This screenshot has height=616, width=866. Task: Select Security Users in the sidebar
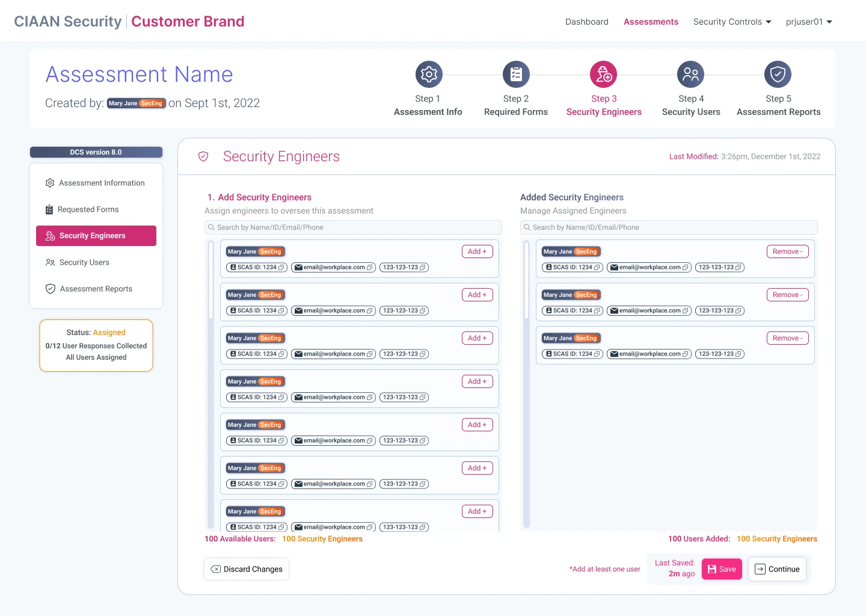(x=84, y=262)
